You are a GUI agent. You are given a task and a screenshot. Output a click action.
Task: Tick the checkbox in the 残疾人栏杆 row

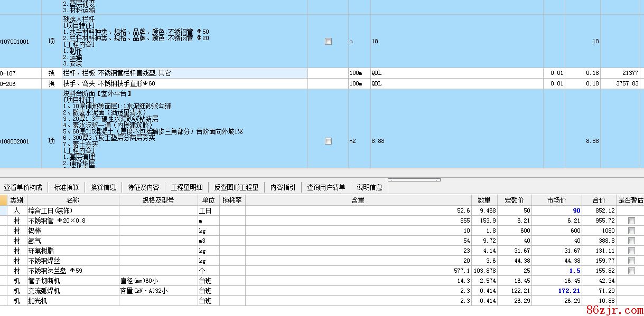[x=328, y=42]
